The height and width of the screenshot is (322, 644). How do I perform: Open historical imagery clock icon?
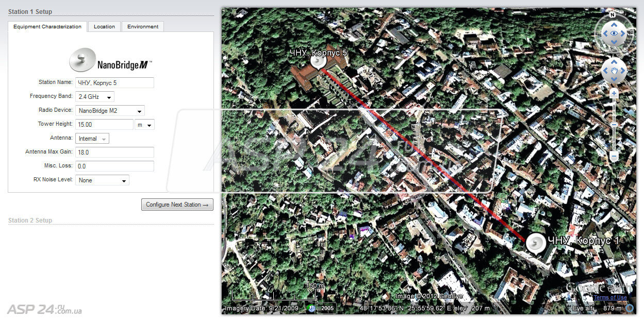tap(311, 308)
